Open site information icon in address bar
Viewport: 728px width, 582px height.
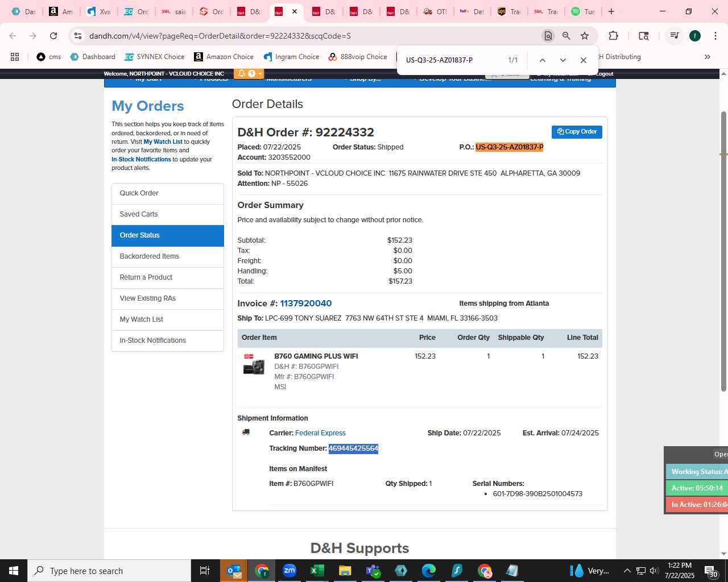[x=78, y=36]
